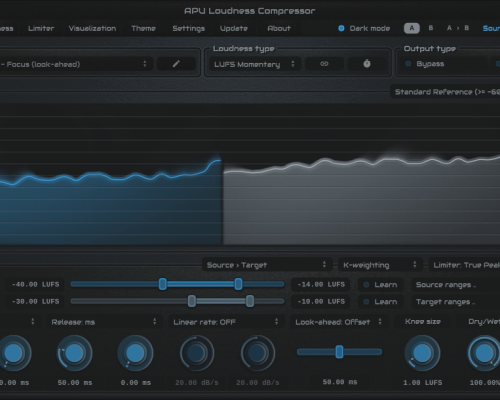
Task: Click the 50.00 ms look-ahead value
Action: click(x=340, y=382)
